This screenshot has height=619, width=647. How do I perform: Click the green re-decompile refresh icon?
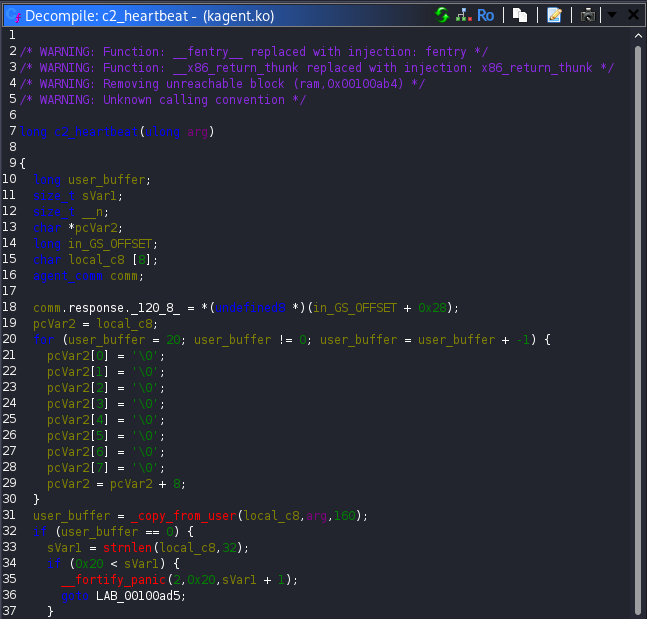click(442, 15)
